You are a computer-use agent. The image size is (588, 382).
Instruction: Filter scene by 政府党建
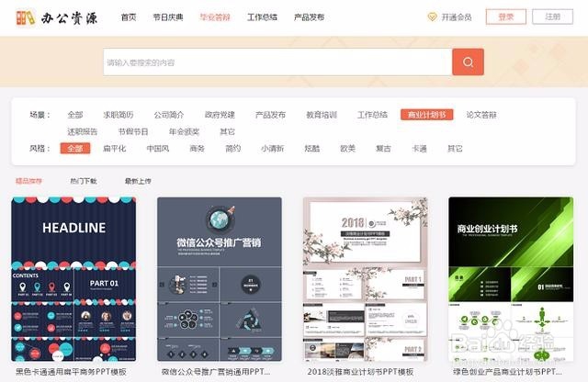click(x=220, y=115)
